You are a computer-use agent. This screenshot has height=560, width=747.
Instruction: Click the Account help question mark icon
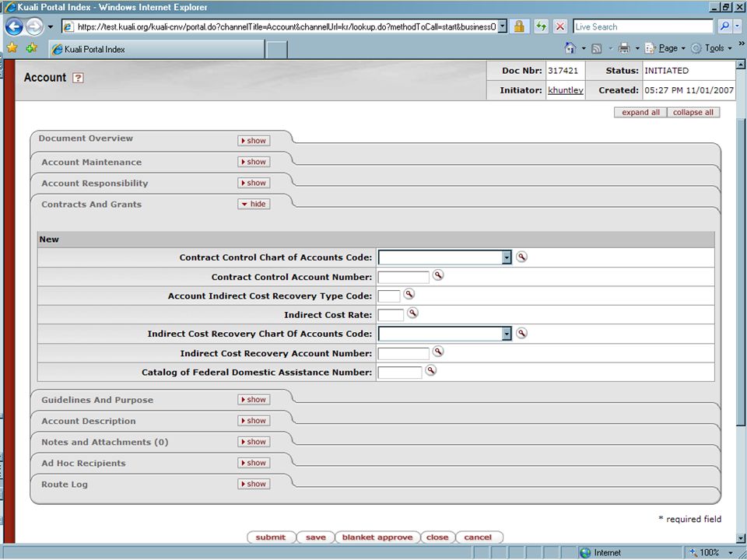tap(78, 78)
